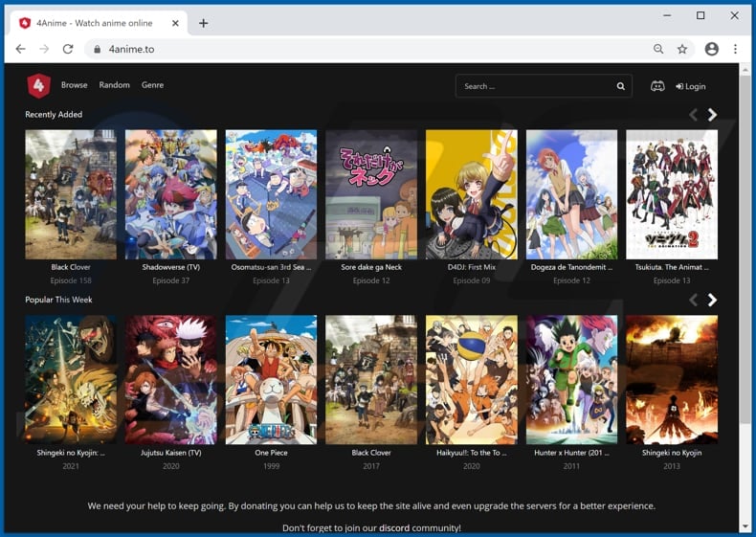This screenshot has width=756, height=537.
Task: Open the One Piece poster
Action: [271, 380]
